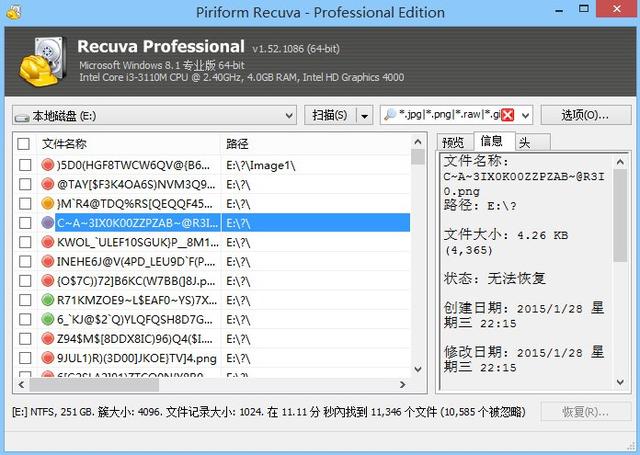Viewport: 640px width, 455px height.
Task: Open 选项(O)... options button
Action: point(586,115)
